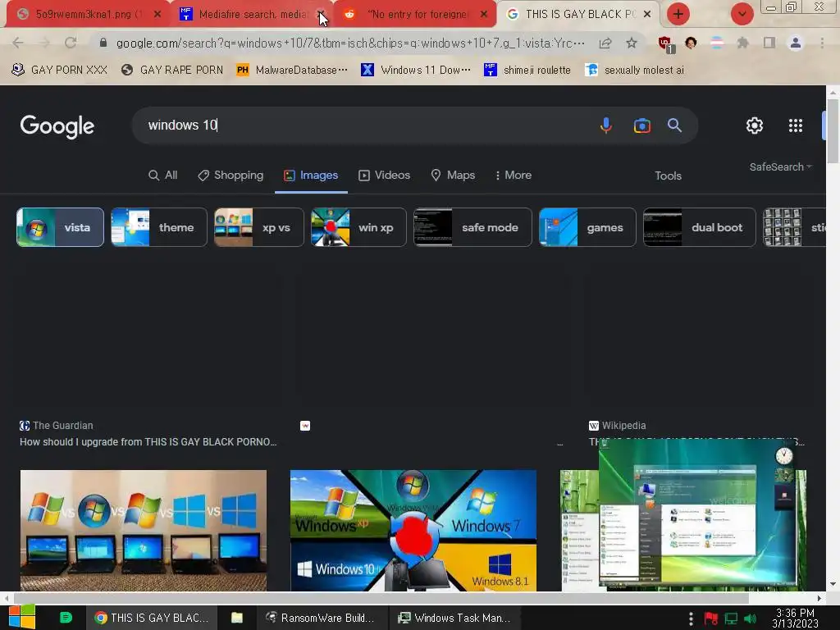Close the Reddit tab
This screenshot has height=630, width=840.
tap(484, 15)
